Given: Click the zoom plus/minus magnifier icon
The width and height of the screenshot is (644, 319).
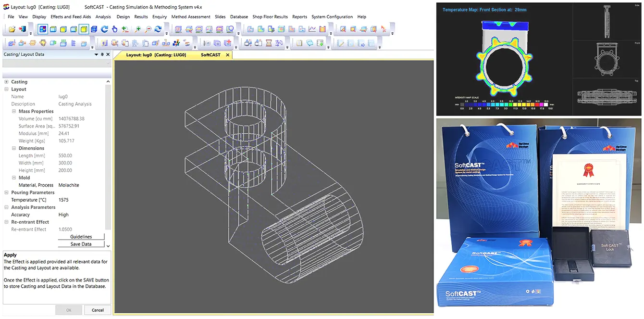Looking at the screenshot, I should tap(125, 29).
